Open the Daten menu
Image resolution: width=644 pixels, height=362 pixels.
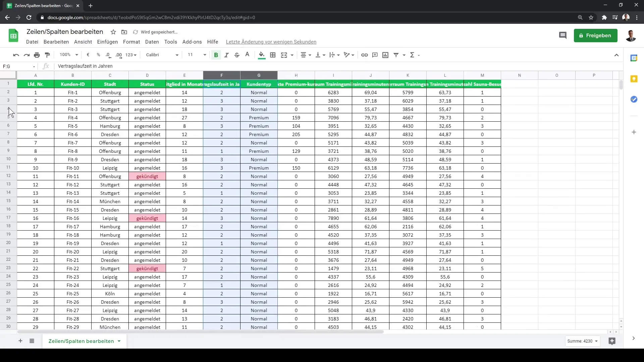(x=152, y=42)
